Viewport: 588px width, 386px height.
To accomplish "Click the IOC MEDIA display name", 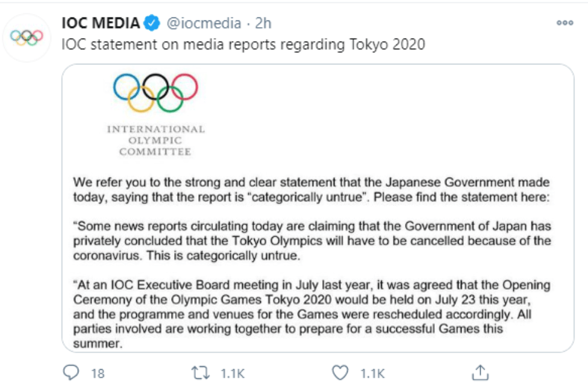I will pyautogui.click(x=101, y=23).
